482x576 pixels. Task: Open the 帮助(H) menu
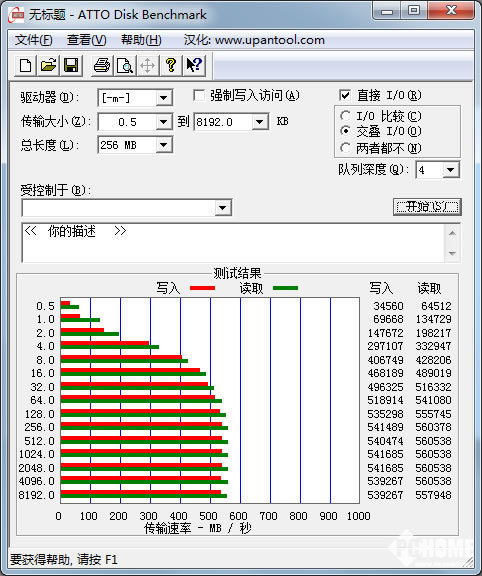pos(141,40)
